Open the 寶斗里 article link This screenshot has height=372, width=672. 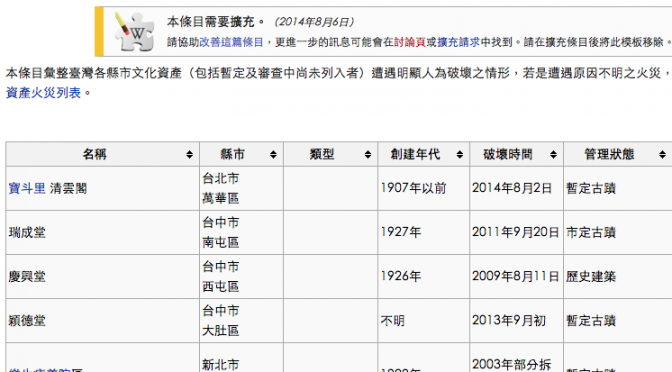tap(27, 189)
